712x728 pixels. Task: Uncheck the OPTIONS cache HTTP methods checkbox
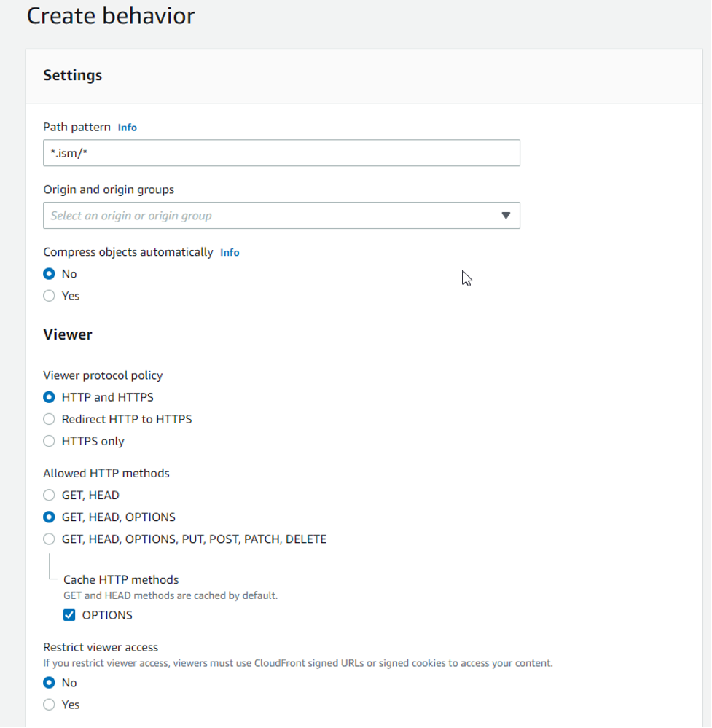coord(69,615)
